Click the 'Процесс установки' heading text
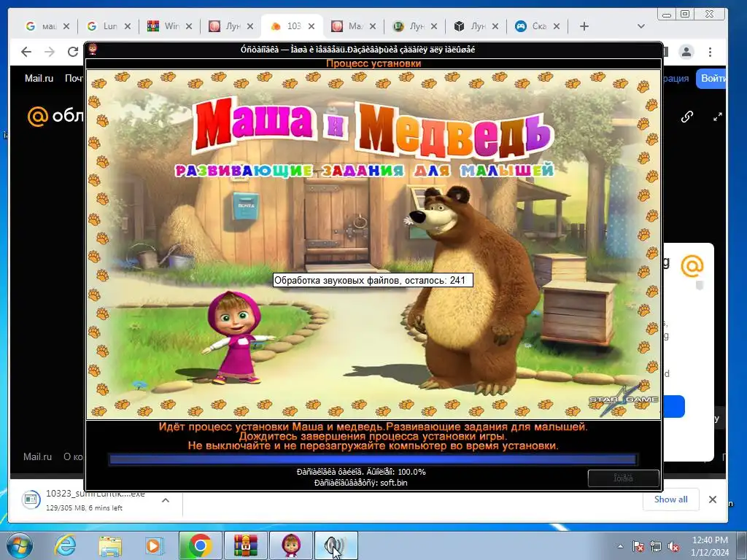This screenshot has height=560, width=747. point(373,63)
